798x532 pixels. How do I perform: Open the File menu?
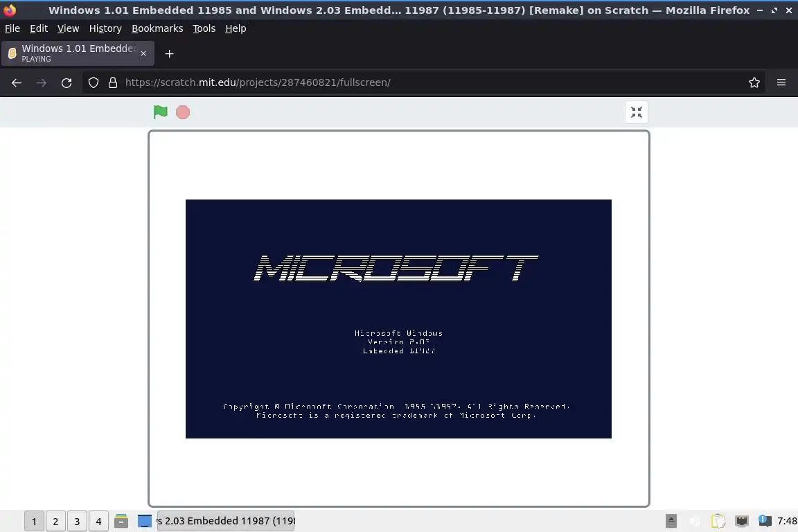(x=12, y=28)
